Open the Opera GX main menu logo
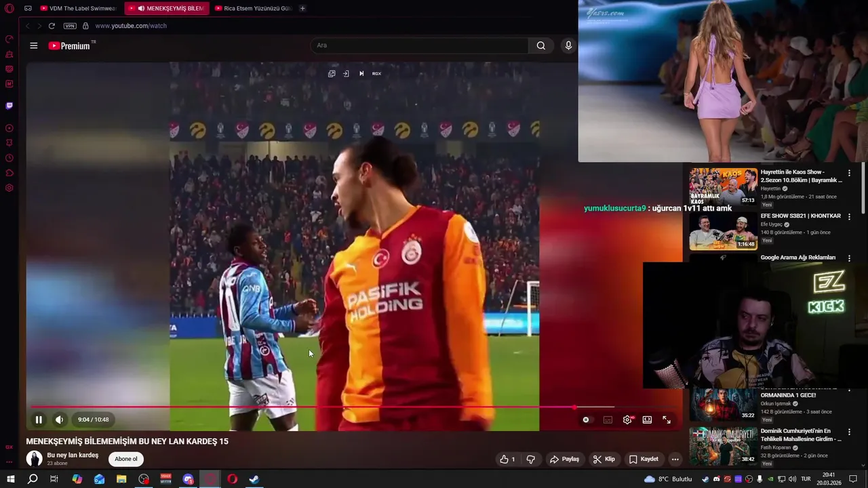 pos(9,8)
